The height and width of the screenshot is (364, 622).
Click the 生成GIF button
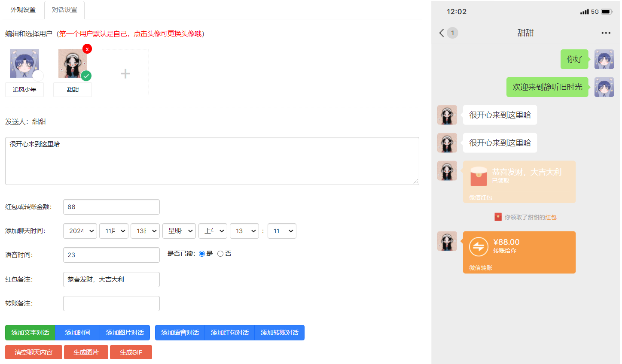131,352
